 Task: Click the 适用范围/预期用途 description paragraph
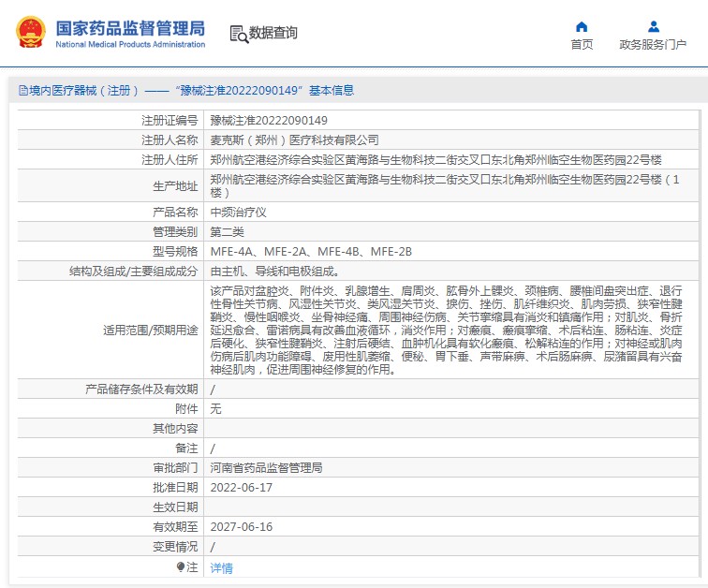pos(446,330)
